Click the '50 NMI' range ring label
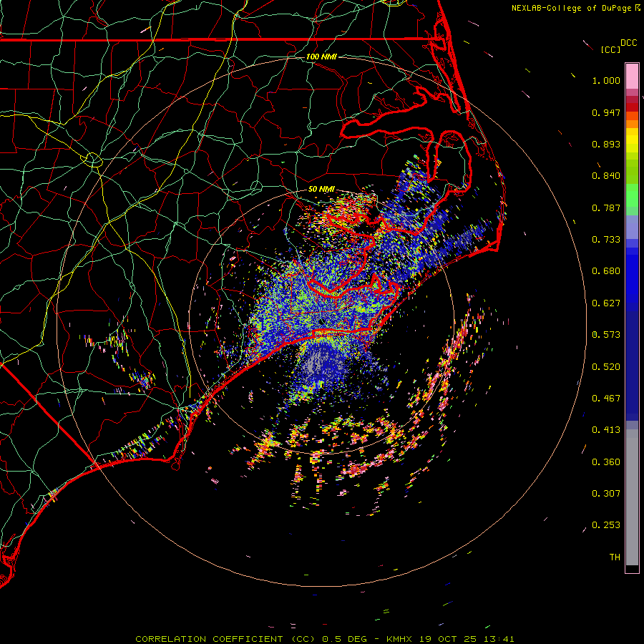The height and width of the screenshot is (644, 644). point(321,189)
